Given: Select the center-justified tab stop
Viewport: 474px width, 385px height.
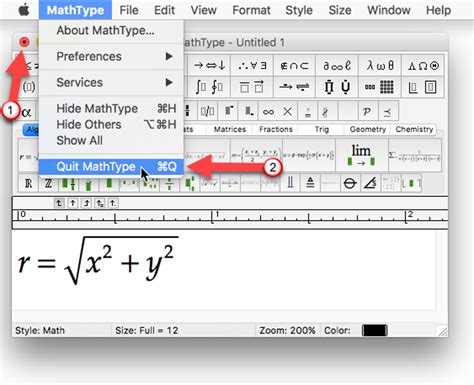Looking at the screenshot, I should [73, 203].
